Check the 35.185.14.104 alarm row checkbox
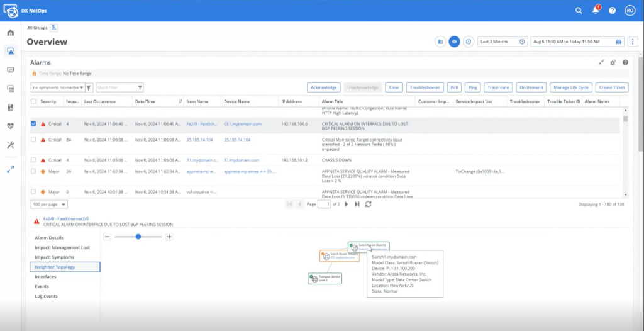Image resolution: width=644 pixels, height=331 pixels. pos(34,140)
